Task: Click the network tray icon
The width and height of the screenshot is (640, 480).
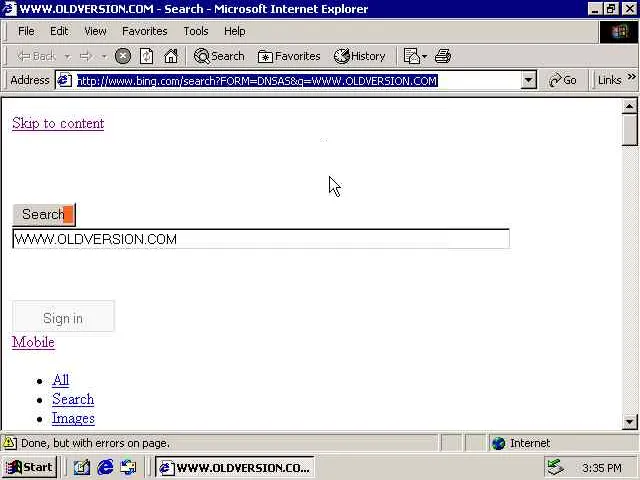Action: pyautogui.click(x=556, y=467)
